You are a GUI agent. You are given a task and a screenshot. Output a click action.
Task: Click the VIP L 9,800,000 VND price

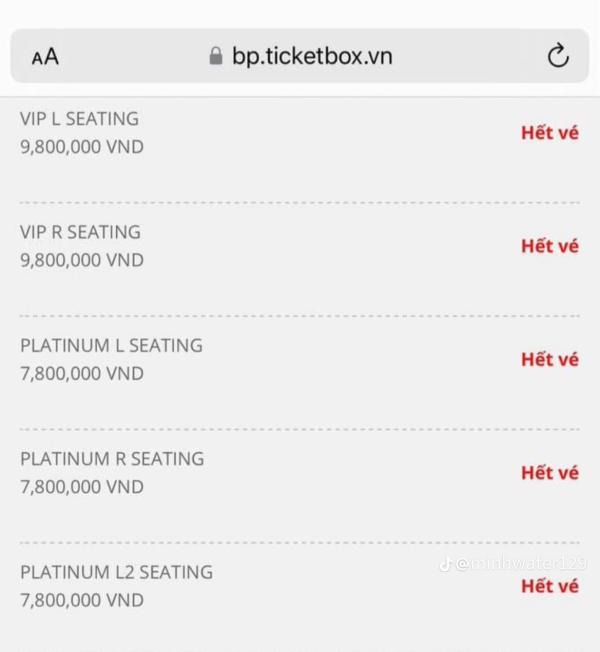click(82, 147)
